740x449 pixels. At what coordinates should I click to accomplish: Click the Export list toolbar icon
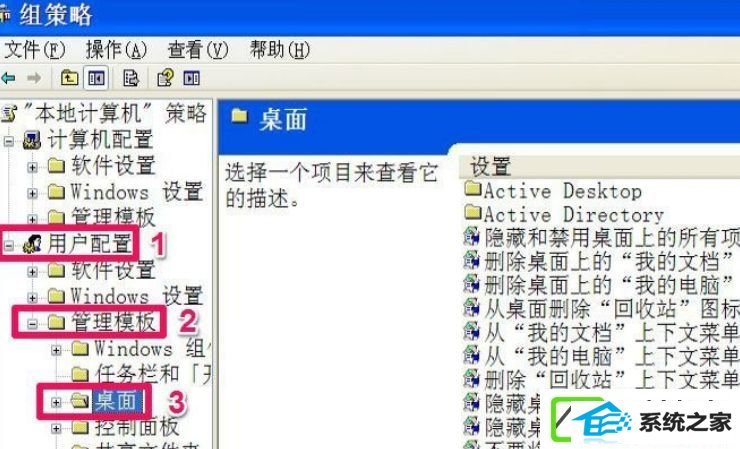click(x=131, y=78)
